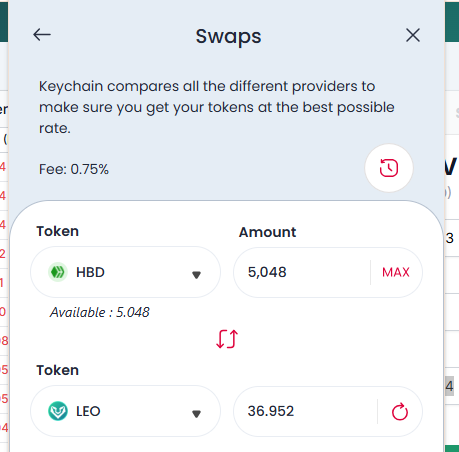Click the Available : 5.048 balance text
Viewport: 459px width, 452px height.
(100, 312)
